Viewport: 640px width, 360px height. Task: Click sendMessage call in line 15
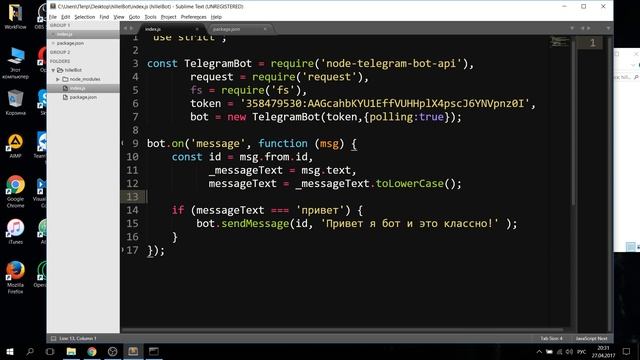[x=255, y=224]
